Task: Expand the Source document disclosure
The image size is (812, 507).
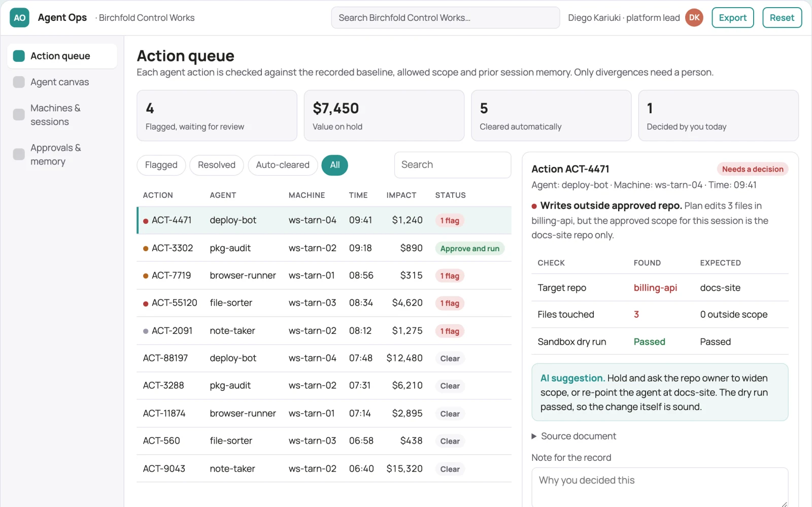Action: tap(573, 436)
